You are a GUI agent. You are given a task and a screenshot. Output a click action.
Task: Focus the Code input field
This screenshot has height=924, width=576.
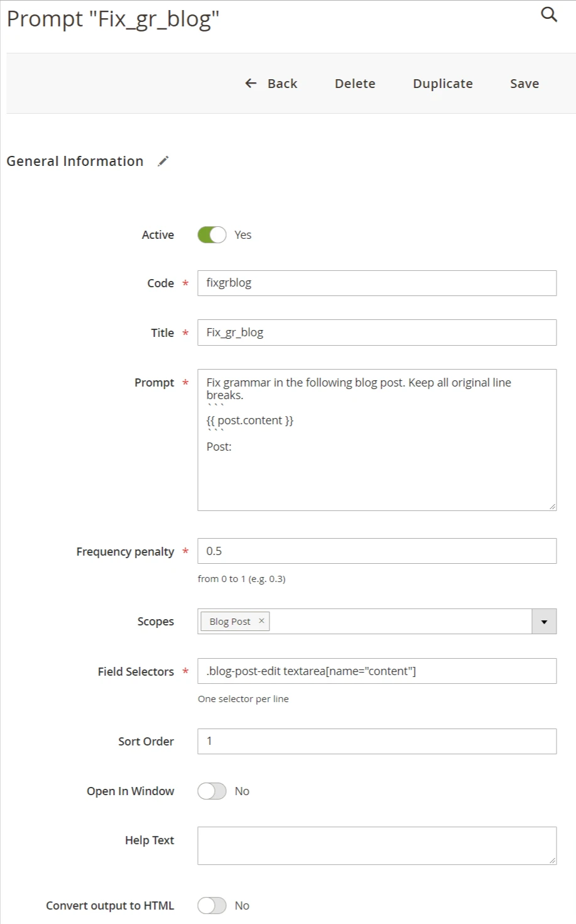point(377,283)
